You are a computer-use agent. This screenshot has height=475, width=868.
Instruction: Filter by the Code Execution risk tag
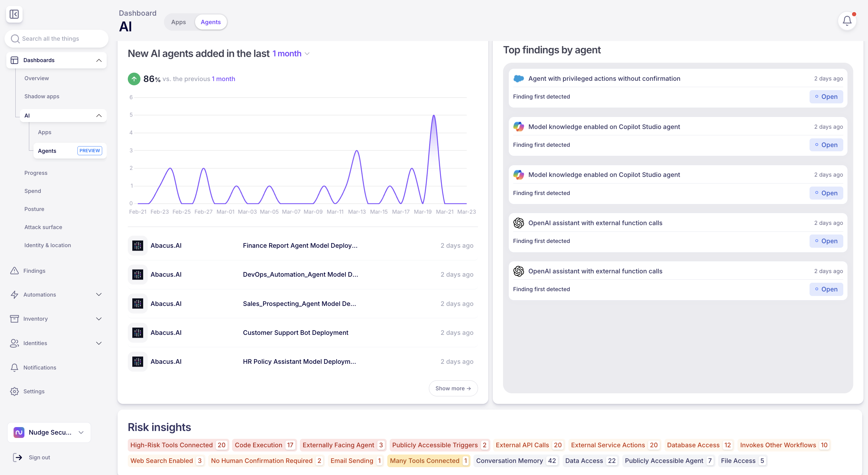(265, 445)
